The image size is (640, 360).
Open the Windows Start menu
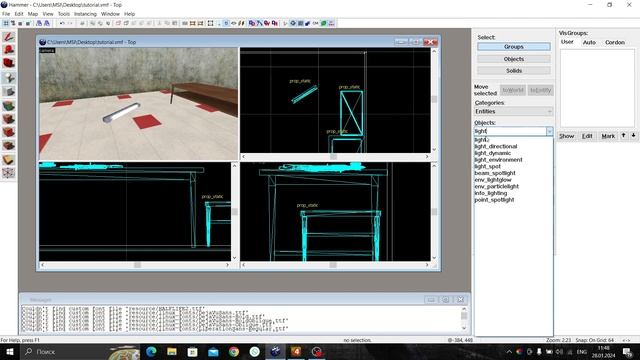click(9, 352)
